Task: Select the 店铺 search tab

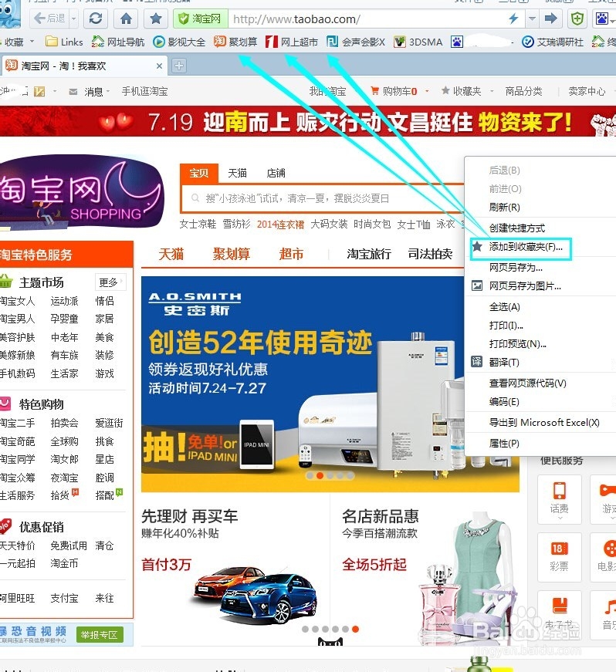Action: pyautogui.click(x=276, y=173)
